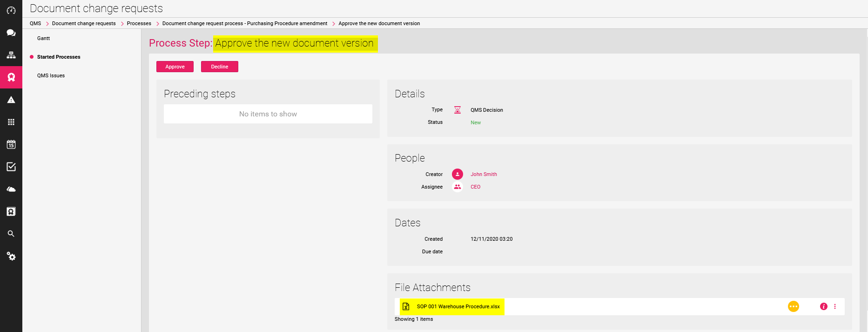
Task: Open the organization chart sidebar icon
Action: click(11, 55)
